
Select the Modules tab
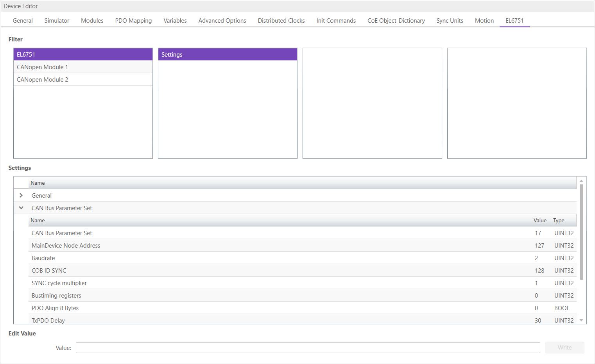[92, 21]
